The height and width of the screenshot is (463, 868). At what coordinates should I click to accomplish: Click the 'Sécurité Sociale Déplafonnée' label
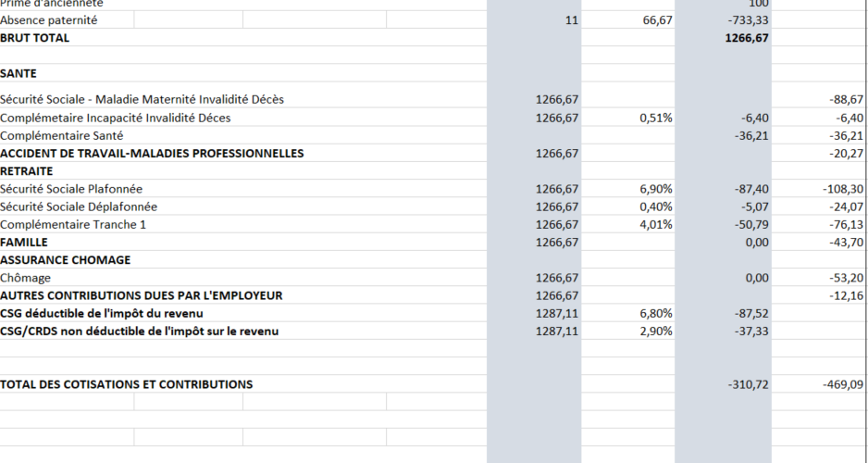pyautogui.click(x=79, y=206)
